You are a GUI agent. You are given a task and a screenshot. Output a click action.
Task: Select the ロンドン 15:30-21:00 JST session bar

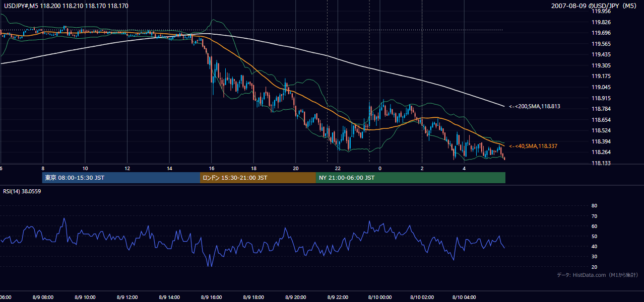(258, 178)
